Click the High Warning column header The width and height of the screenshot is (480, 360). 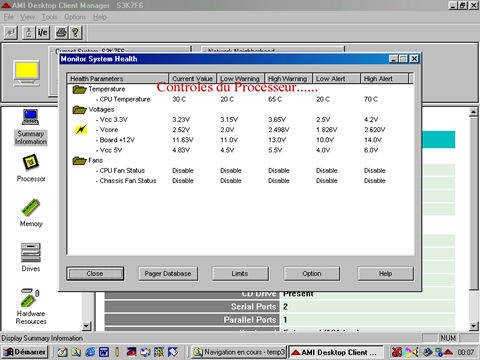[288, 79]
